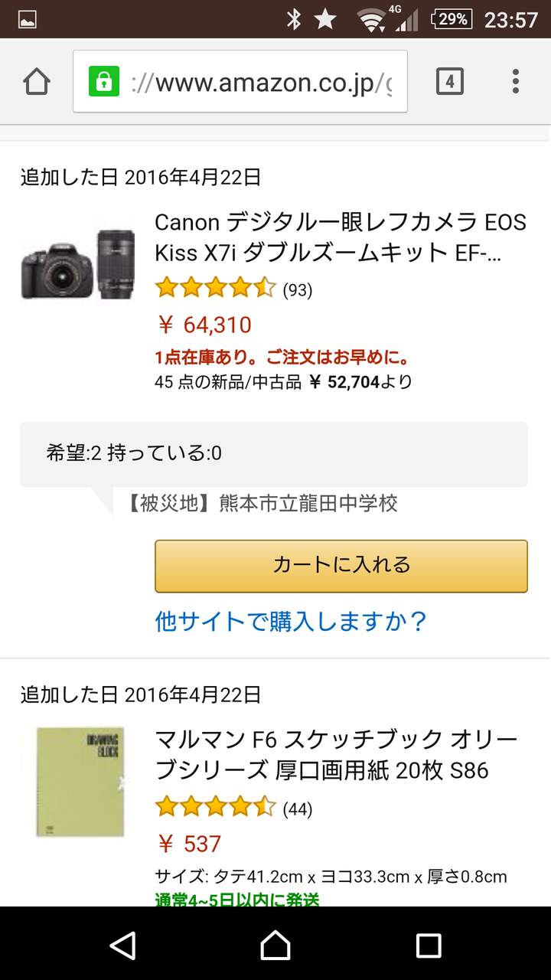Open the Canon EOS Kiss X7i product title
This screenshot has height=980, width=551.
(341, 237)
